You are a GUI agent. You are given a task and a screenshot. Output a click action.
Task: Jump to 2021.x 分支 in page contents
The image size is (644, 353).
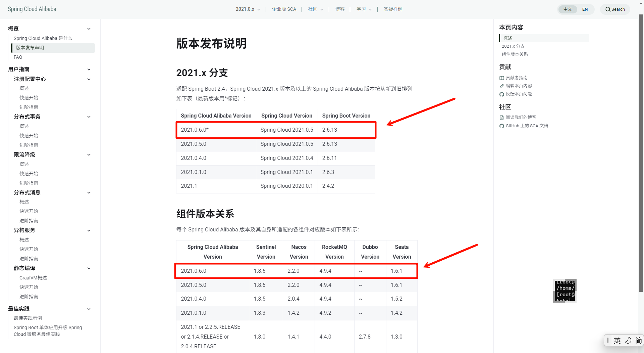click(513, 46)
